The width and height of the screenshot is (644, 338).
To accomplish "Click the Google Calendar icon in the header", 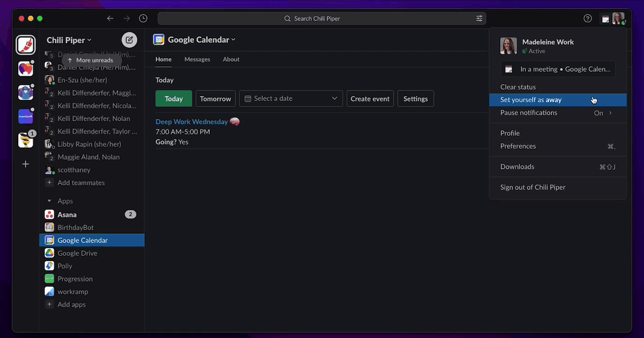I will (x=158, y=39).
